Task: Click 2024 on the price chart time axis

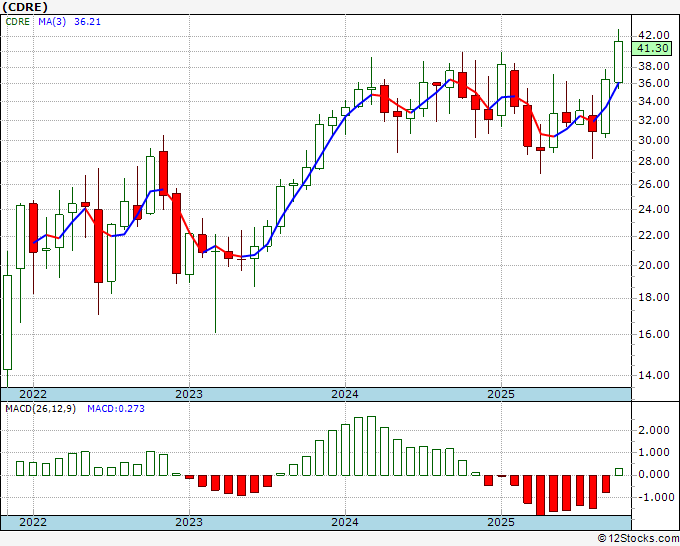Action: pos(345,394)
